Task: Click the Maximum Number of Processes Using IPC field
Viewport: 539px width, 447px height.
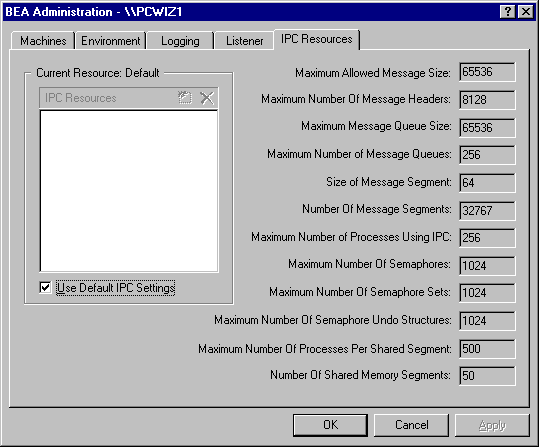Action: (487, 238)
